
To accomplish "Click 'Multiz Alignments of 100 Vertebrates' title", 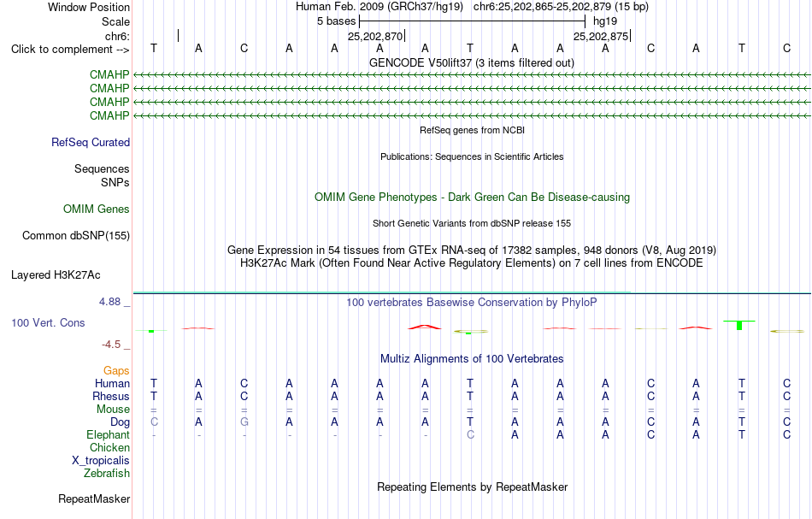I will tap(472, 359).
